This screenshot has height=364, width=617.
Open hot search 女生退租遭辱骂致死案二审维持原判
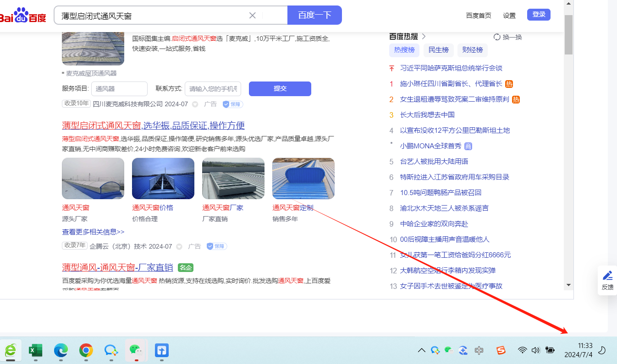point(455,99)
